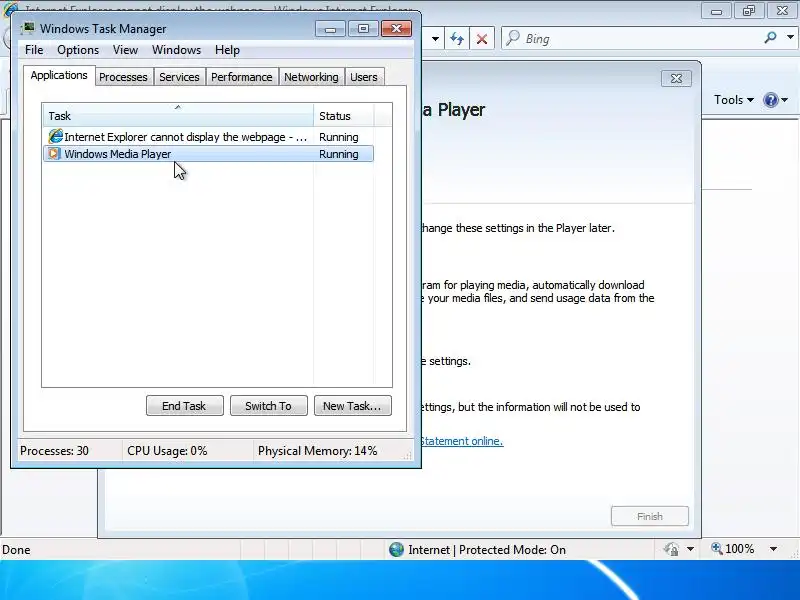Switch to the Processes tab
Image resolution: width=800 pixels, height=600 pixels.
click(123, 77)
